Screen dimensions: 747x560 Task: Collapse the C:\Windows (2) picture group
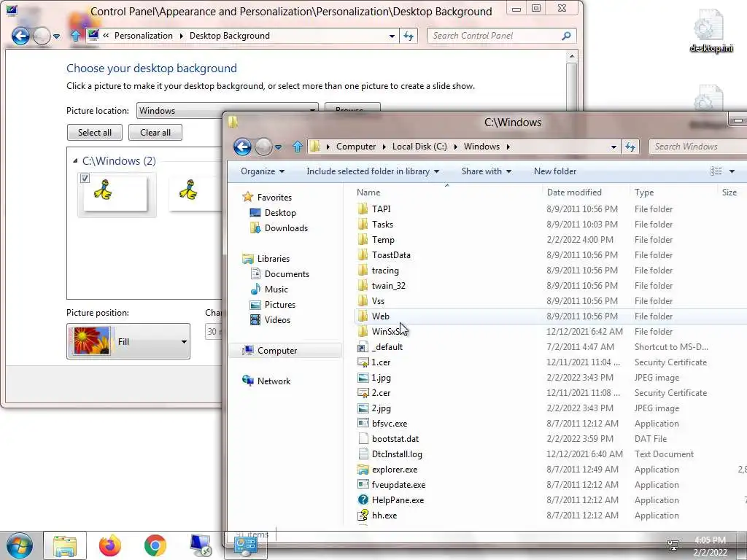click(75, 161)
